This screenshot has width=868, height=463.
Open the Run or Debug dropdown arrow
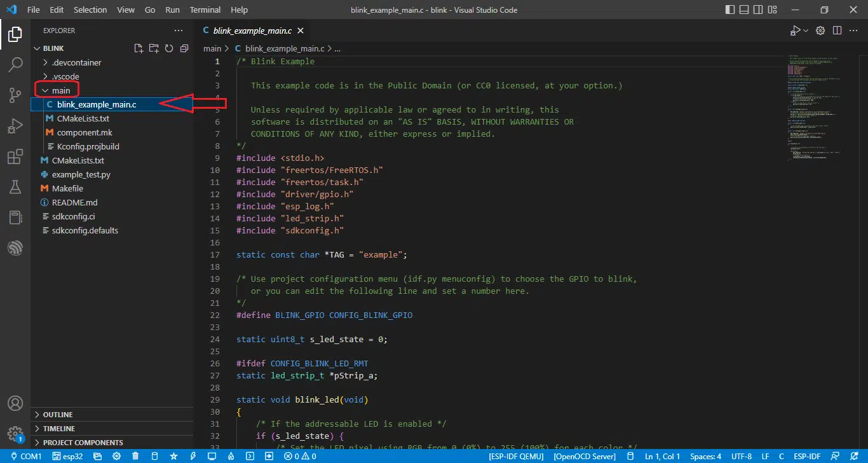[806, 31]
